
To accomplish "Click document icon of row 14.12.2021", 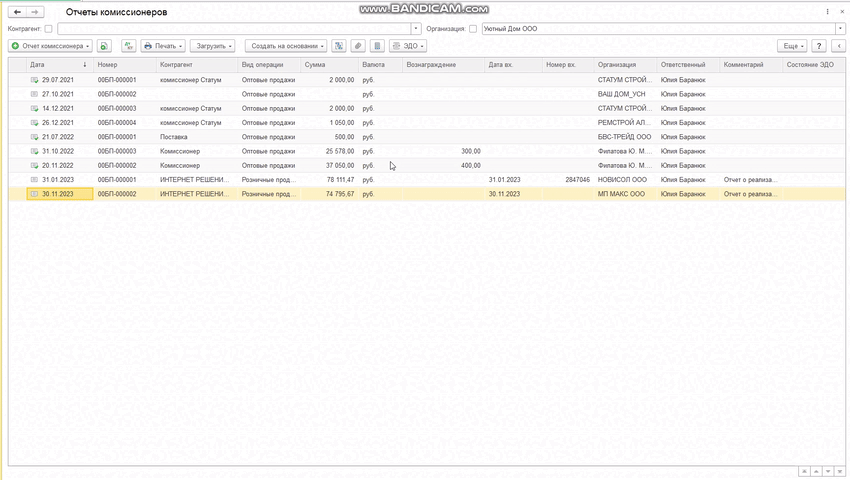I will 34,108.
